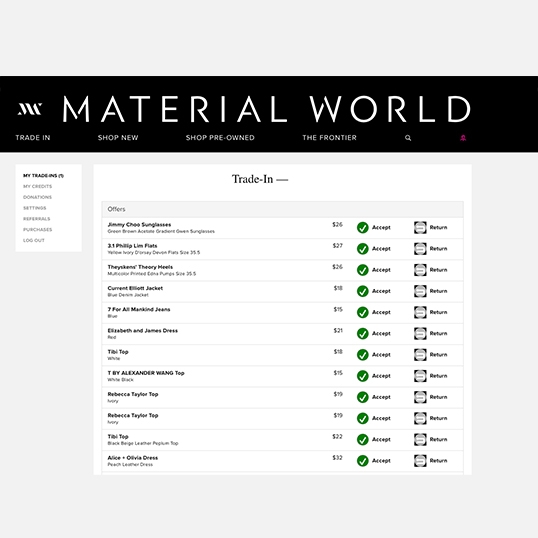Open the Shop Pre-Owned nav item
The height and width of the screenshot is (538, 538).
pos(220,138)
